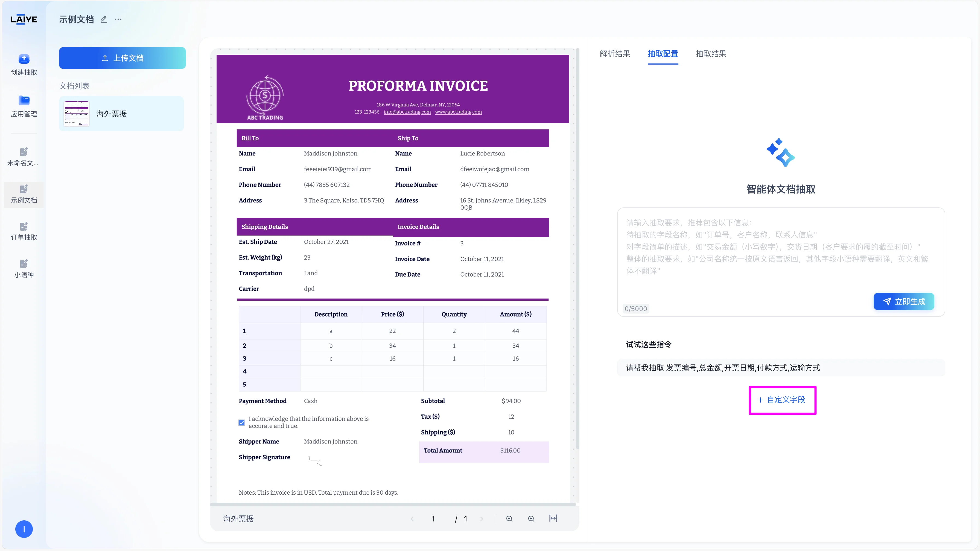Click Bill To name Maddison Johnston
This screenshot has height=551, width=980.
coord(331,153)
